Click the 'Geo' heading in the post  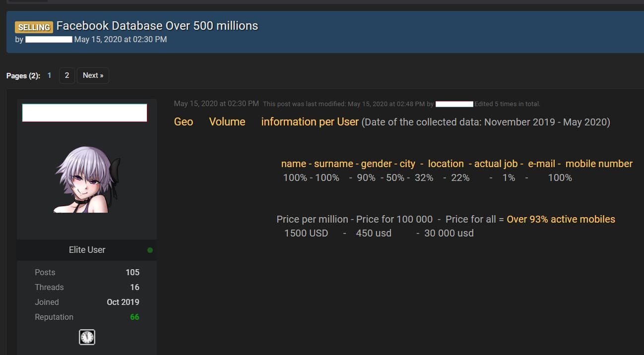tap(184, 122)
